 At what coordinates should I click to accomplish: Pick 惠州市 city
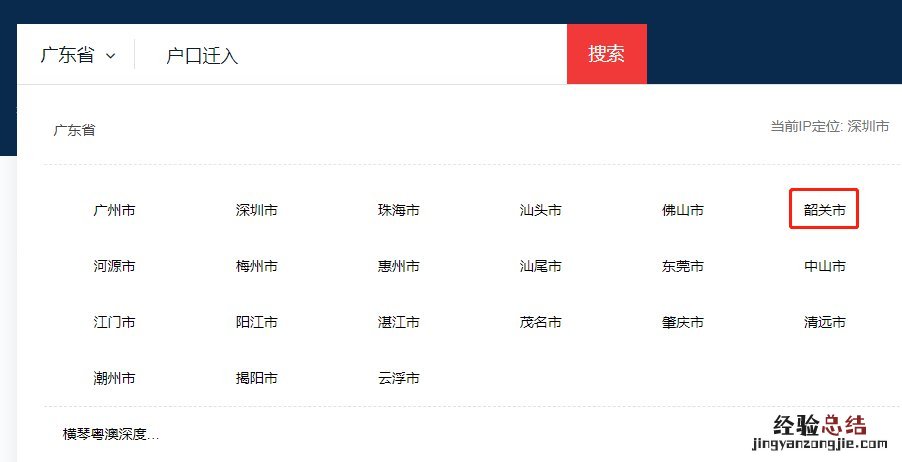(x=399, y=266)
